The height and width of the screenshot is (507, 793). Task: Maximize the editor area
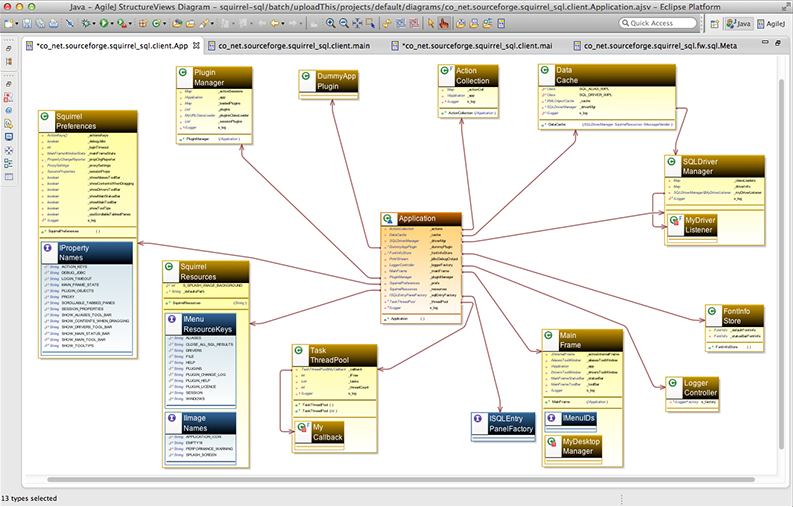(778, 44)
